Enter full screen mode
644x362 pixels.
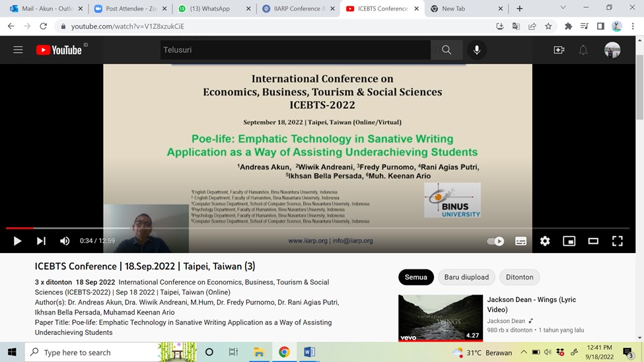(617, 241)
